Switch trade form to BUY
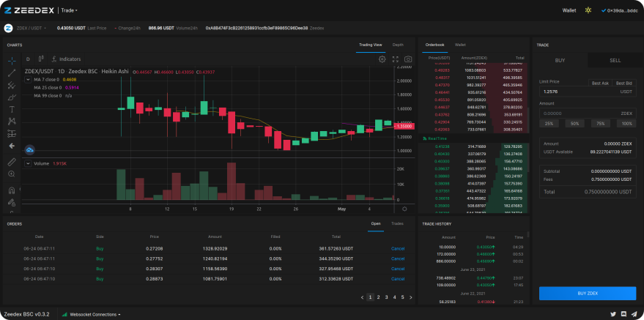 pos(560,60)
